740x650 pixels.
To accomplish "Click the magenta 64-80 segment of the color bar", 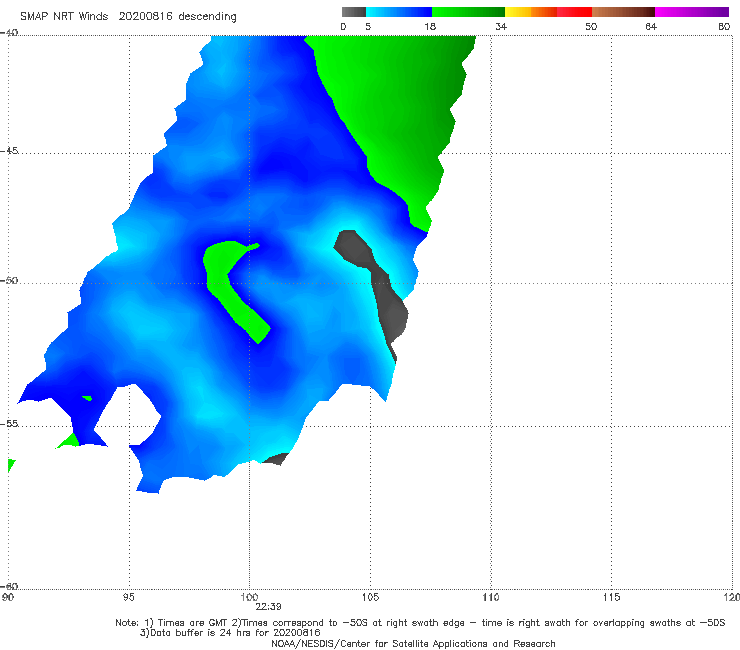I will (692, 12).
